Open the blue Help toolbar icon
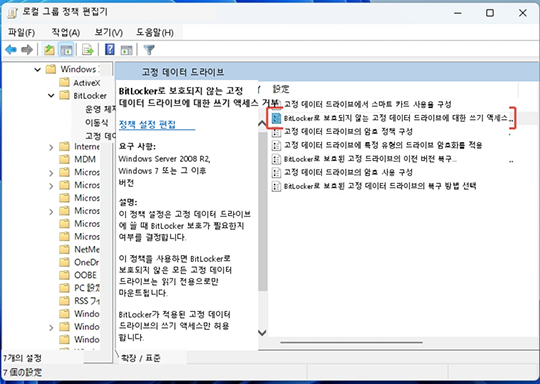The width and height of the screenshot is (540, 384). click(x=110, y=50)
